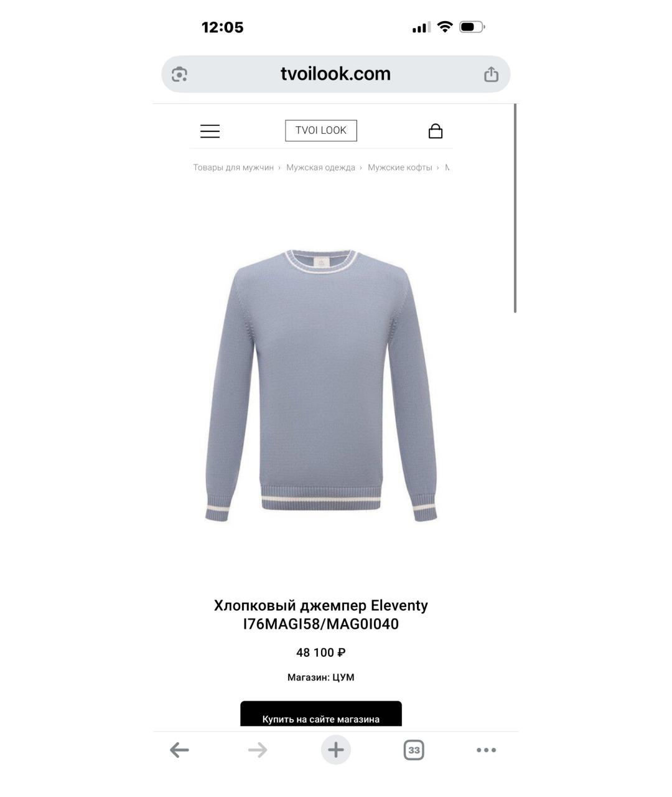Go back with the browser back arrow

pyautogui.click(x=179, y=750)
